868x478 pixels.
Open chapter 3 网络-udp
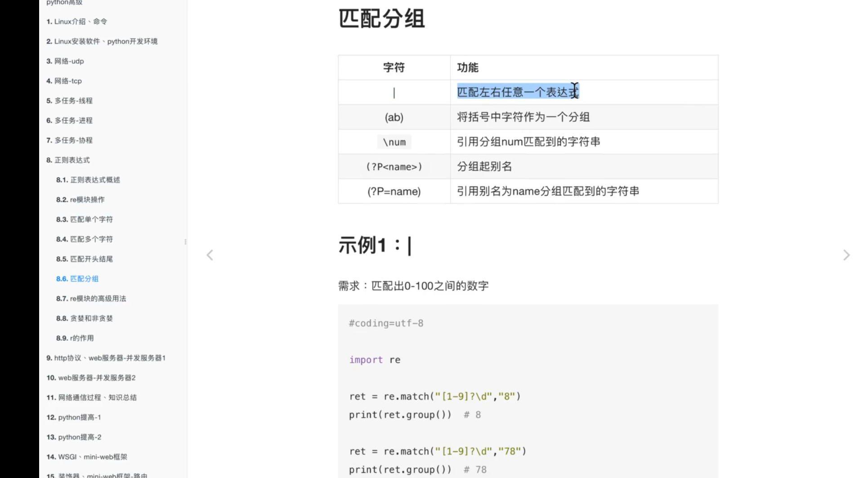[x=65, y=61]
